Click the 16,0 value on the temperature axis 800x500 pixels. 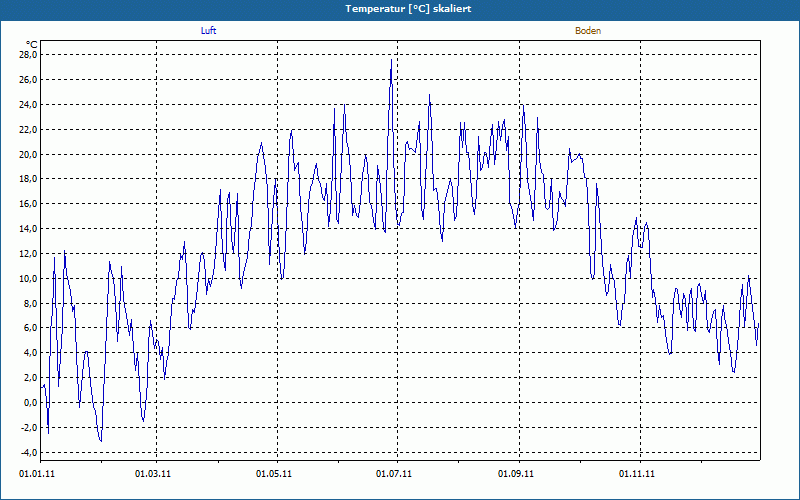point(29,204)
